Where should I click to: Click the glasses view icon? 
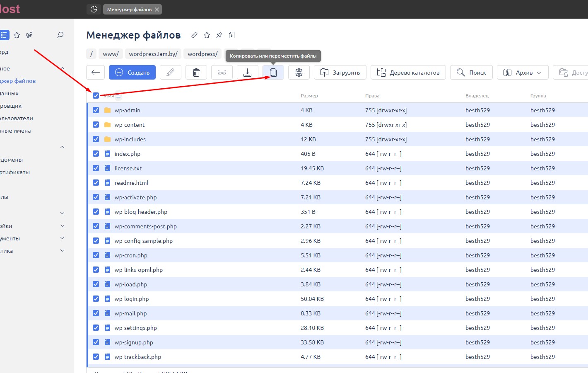click(x=222, y=73)
